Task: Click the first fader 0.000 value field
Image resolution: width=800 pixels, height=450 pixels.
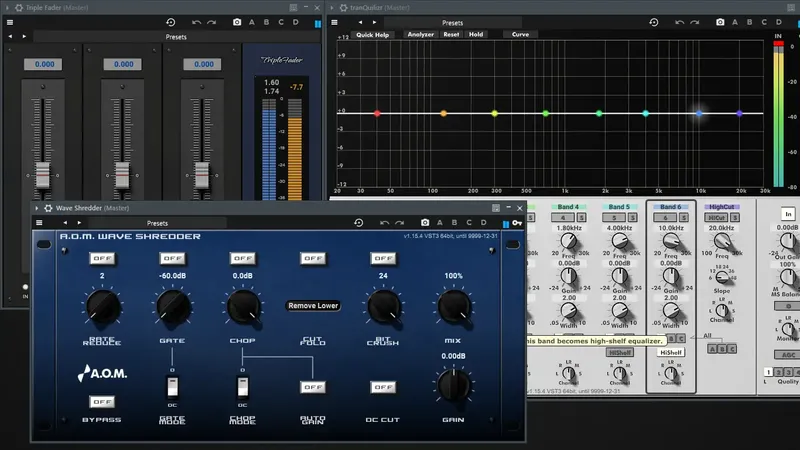Action: [x=44, y=64]
